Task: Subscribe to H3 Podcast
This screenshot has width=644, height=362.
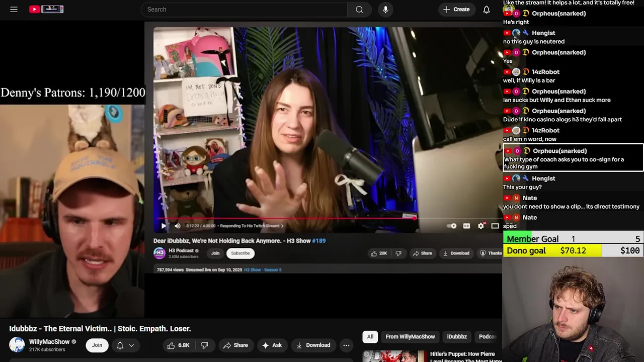Action: click(x=240, y=253)
